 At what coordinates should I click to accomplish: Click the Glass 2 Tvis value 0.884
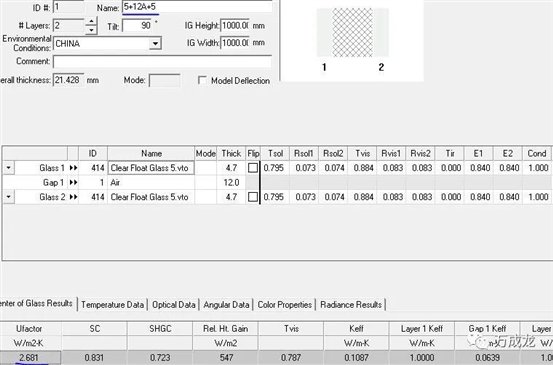coord(363,197)
